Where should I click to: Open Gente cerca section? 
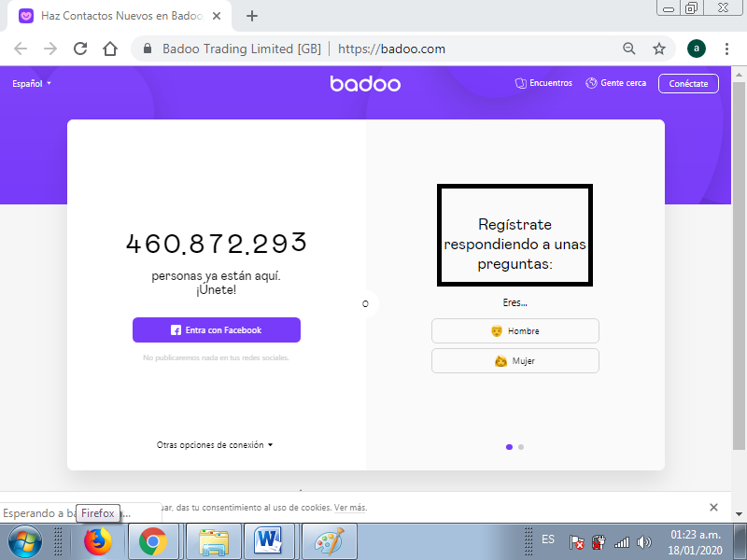616,83
